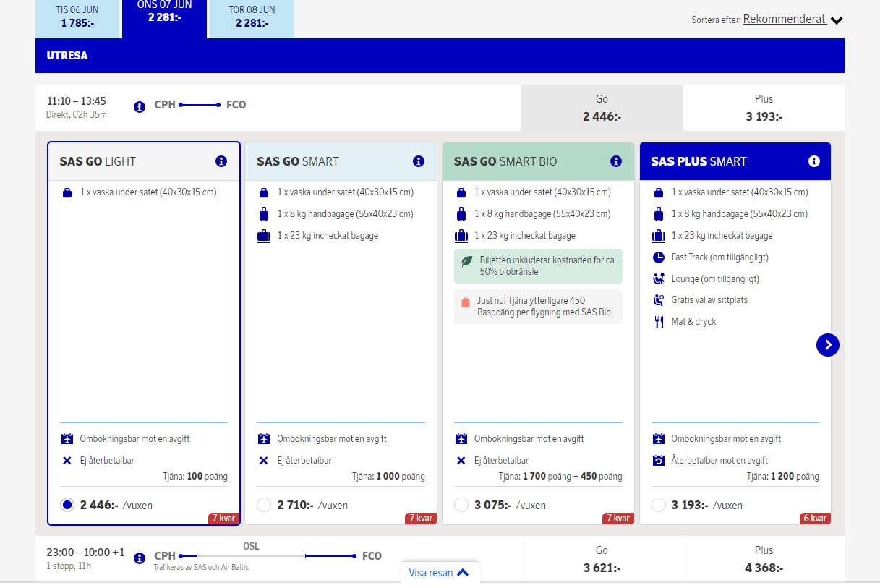
Task: Click Go 3 621:- price for 23:00 flight
Action: coord(602,559)
